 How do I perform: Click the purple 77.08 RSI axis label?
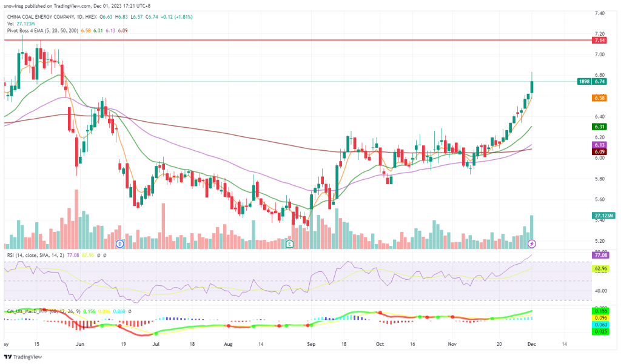600,255
